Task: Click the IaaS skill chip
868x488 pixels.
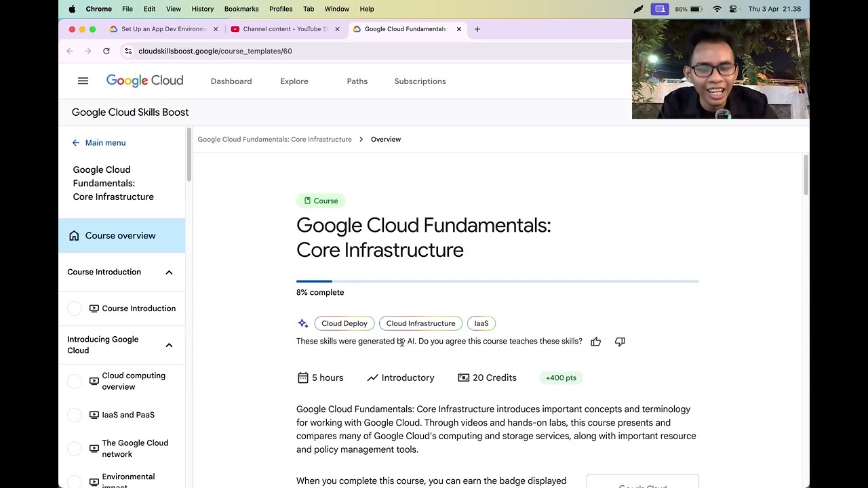Action: [x=481, y=323]
